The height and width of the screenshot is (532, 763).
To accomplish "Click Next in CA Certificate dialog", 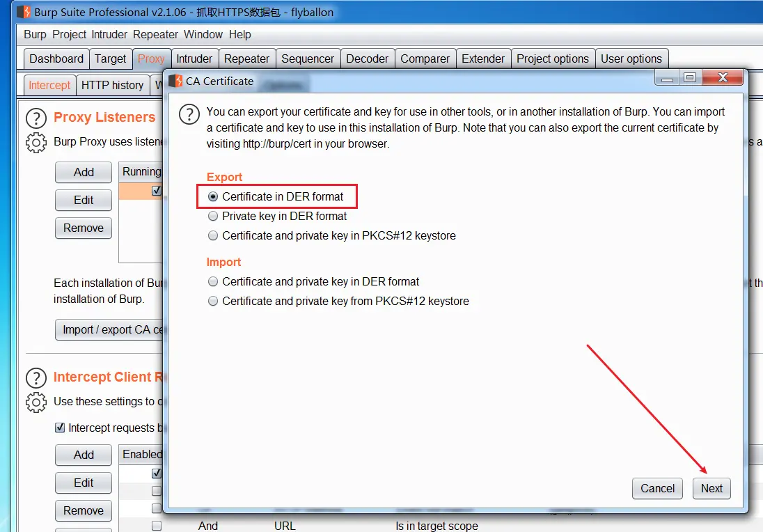I will (711, 488).
